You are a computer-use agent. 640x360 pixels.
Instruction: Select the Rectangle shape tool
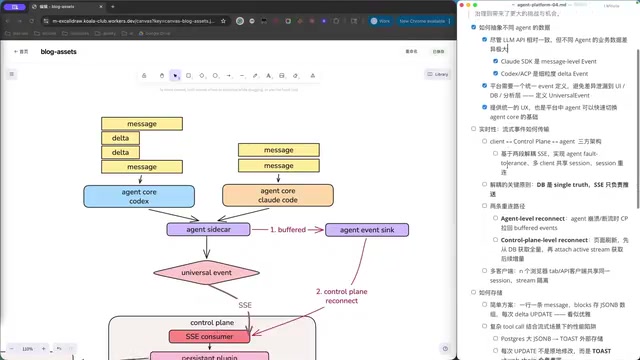(x=189, y=76)
